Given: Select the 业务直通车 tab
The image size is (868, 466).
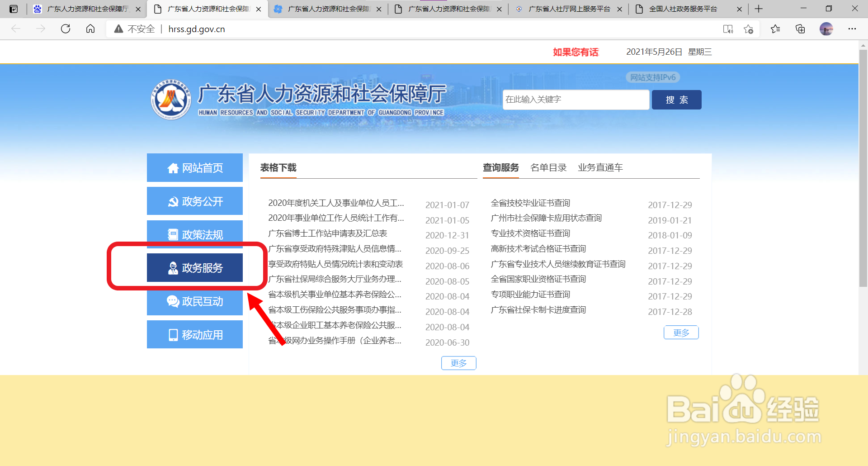Looking at the screenshot, I should (x=600, y=168).
